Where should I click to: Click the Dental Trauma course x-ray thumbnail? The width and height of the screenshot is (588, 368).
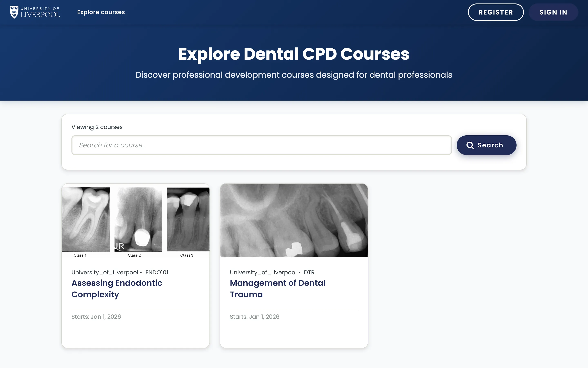coord(294,220)
